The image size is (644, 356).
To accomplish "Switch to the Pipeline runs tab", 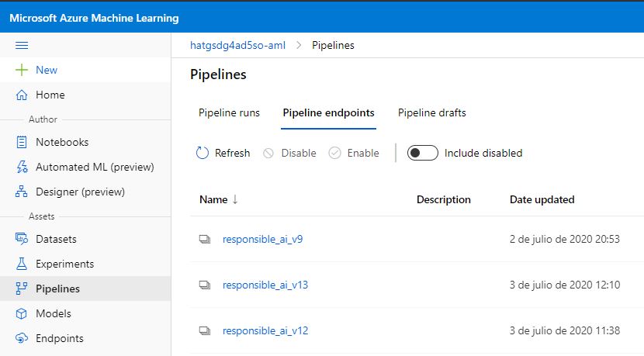I will [229, 113].
